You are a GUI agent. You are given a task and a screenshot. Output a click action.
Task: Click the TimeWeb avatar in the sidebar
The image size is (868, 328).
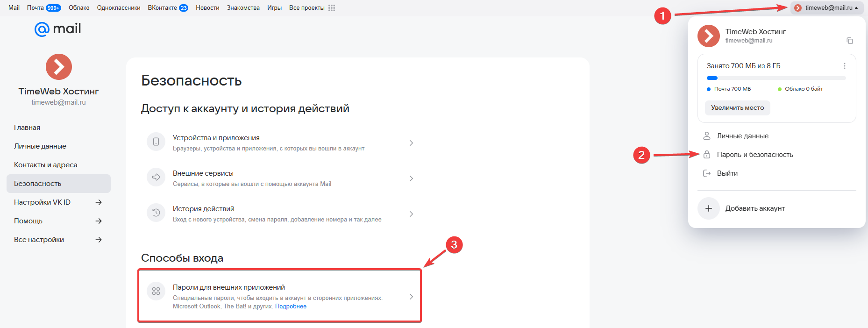[x=59, y=67]
